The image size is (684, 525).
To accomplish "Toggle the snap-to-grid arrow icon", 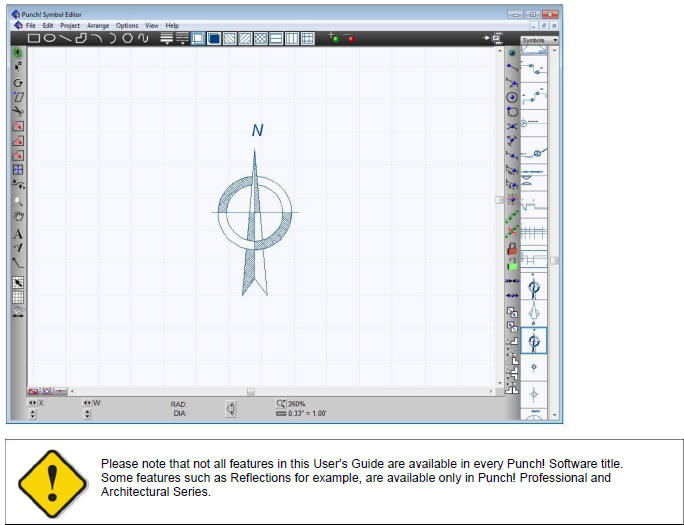I will 18,283.
